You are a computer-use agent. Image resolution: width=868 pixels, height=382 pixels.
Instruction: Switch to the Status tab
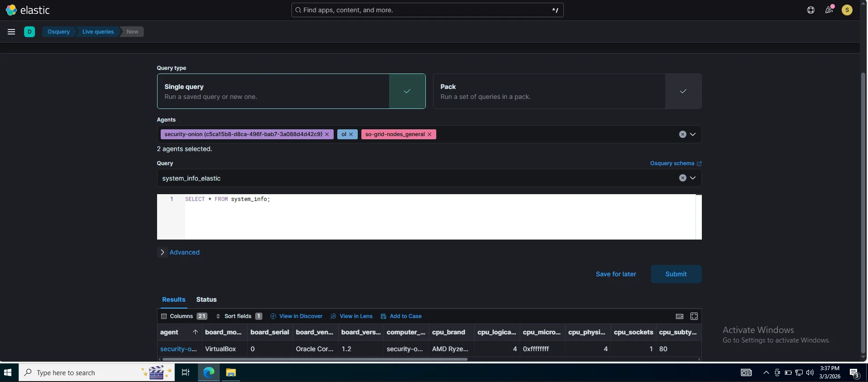206,299
